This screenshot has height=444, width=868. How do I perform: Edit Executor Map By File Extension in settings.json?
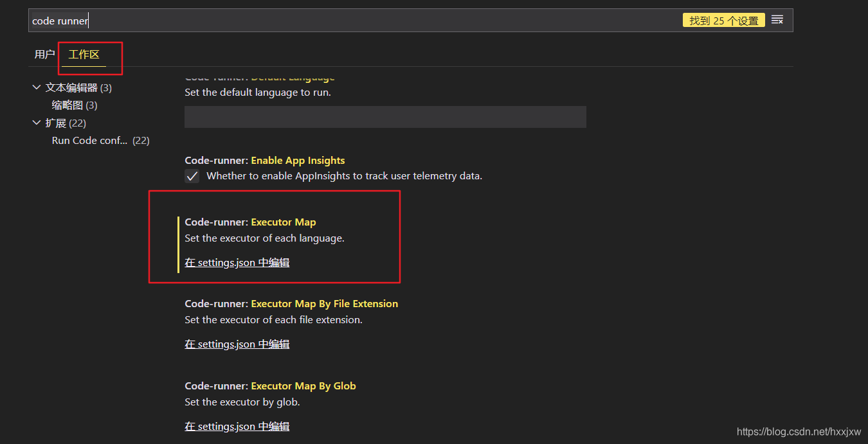(237, 344)
